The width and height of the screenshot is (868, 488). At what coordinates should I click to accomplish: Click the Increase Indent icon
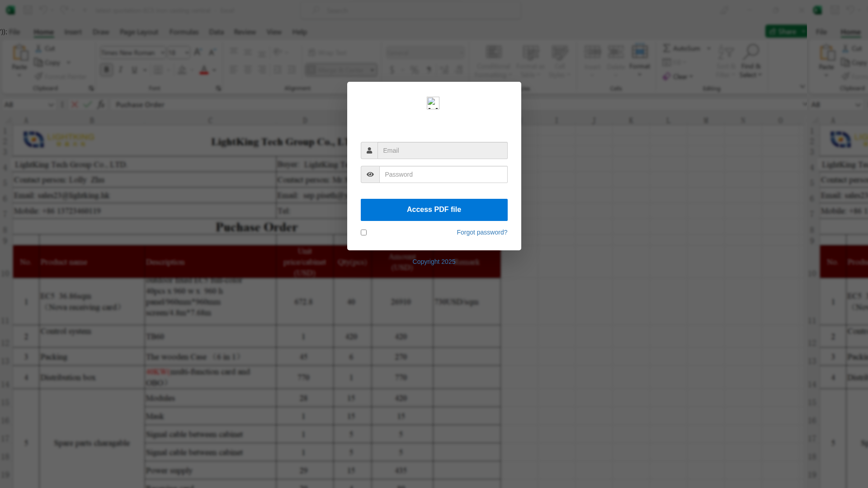[x=292, y=70]
